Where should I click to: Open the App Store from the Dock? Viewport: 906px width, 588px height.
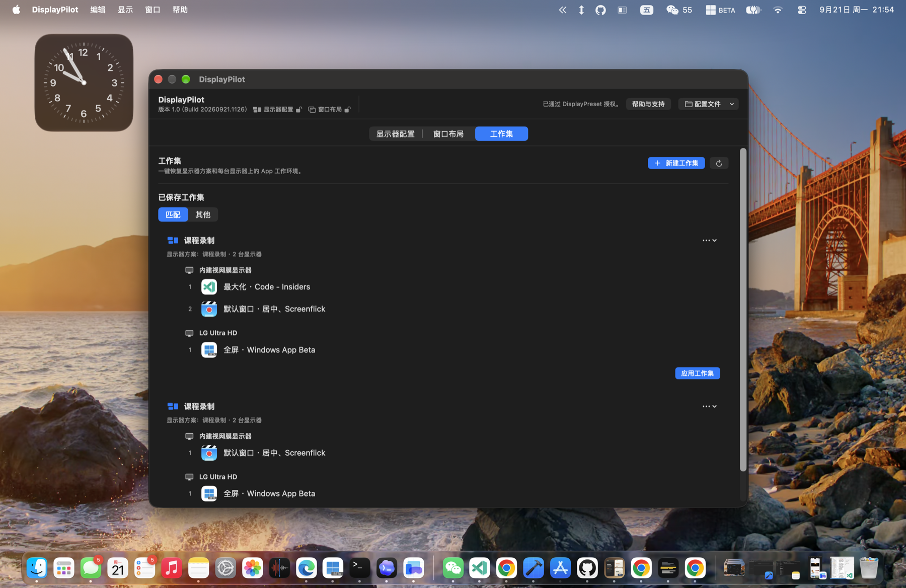click(560, 568)
